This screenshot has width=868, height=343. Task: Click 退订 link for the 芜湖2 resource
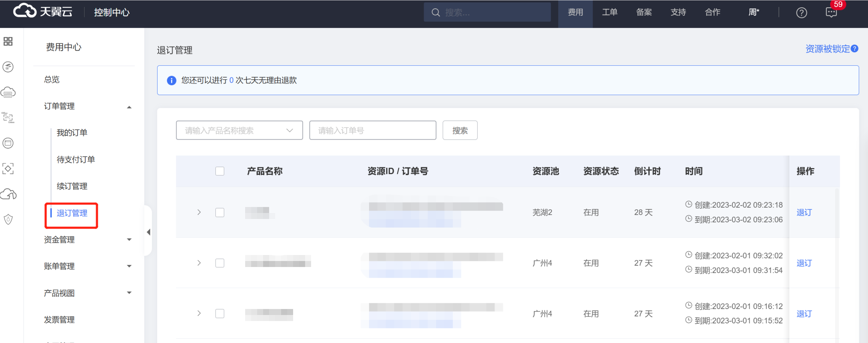[x=804, y=212]
